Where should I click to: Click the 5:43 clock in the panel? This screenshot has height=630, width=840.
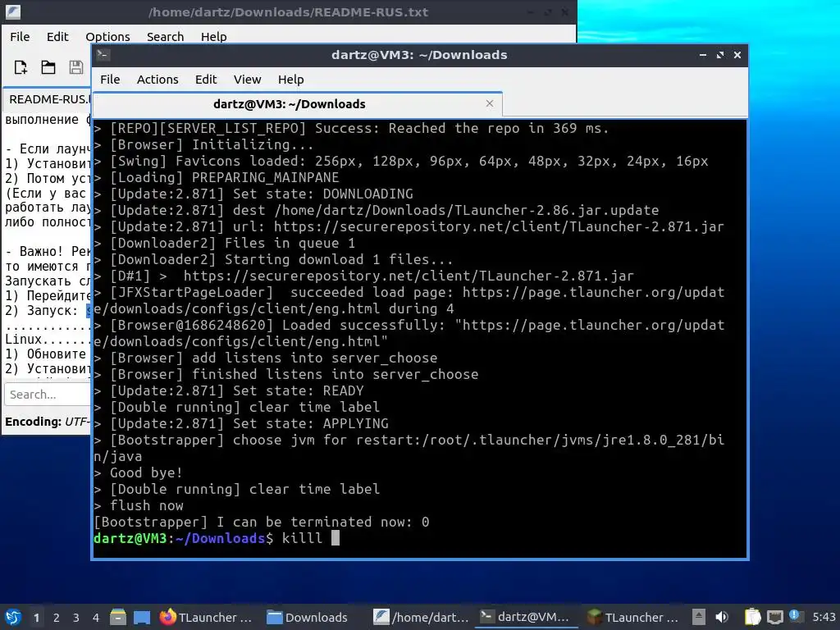point(824,617)
